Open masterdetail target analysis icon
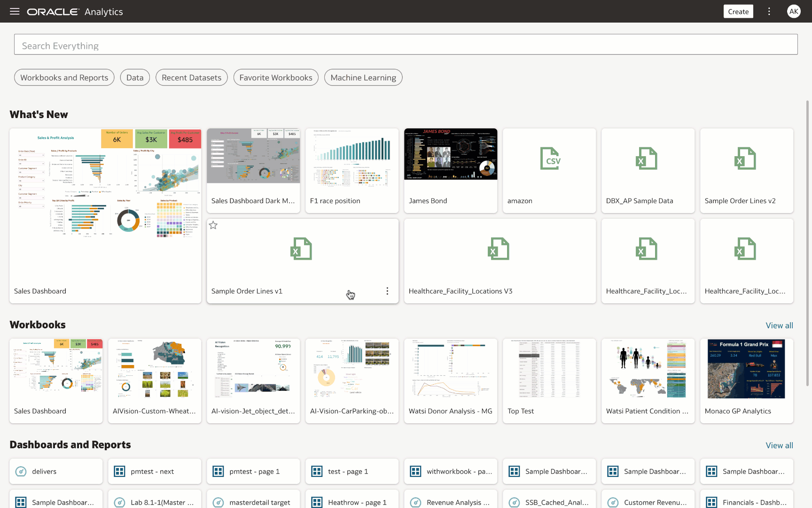 pos(219,502)
